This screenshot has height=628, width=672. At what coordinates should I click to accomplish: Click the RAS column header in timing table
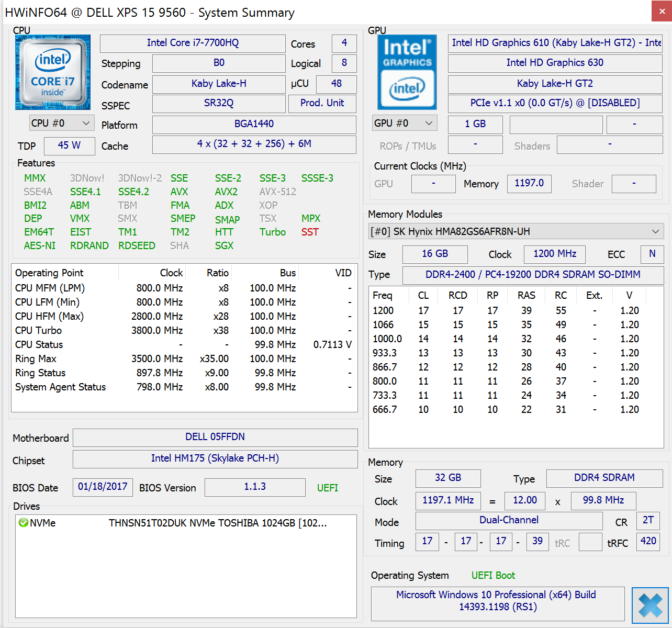click(x=527, y=295)
